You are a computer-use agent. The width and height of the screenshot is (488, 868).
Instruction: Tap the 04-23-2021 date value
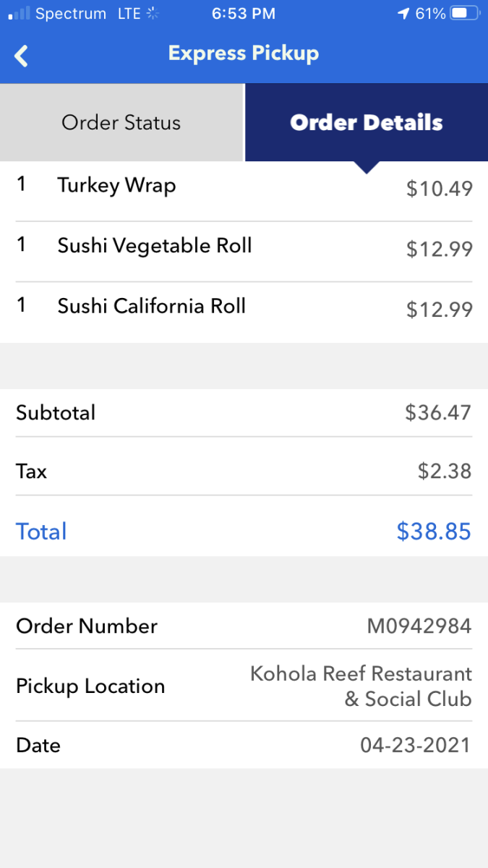(x=416, y=745)
